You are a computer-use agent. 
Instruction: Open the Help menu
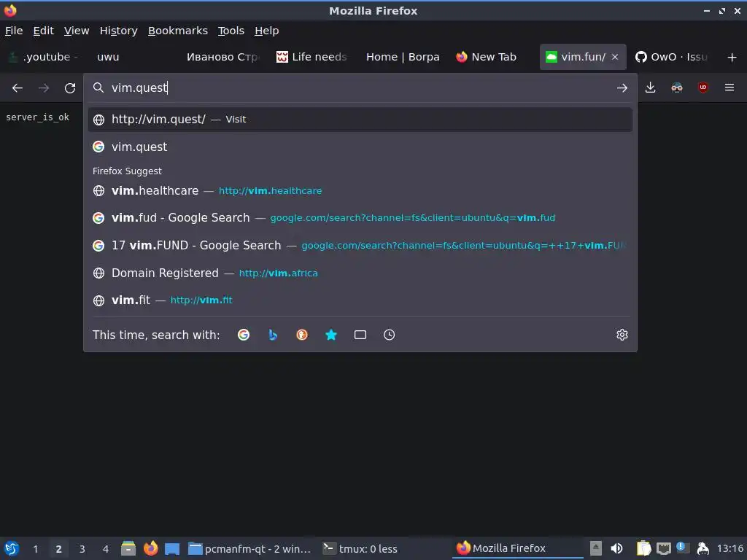pos(266,31)
